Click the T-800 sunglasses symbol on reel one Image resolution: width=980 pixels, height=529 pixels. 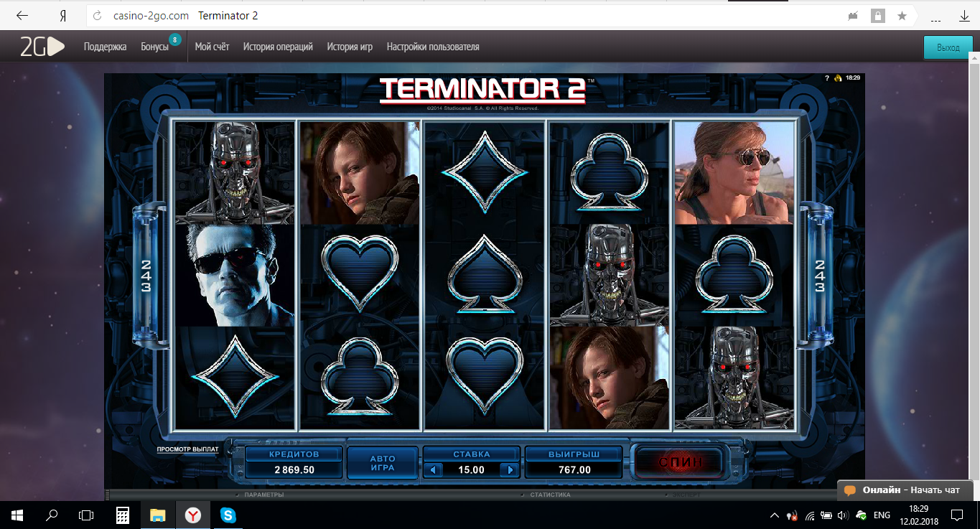click(x=235, y=276)
